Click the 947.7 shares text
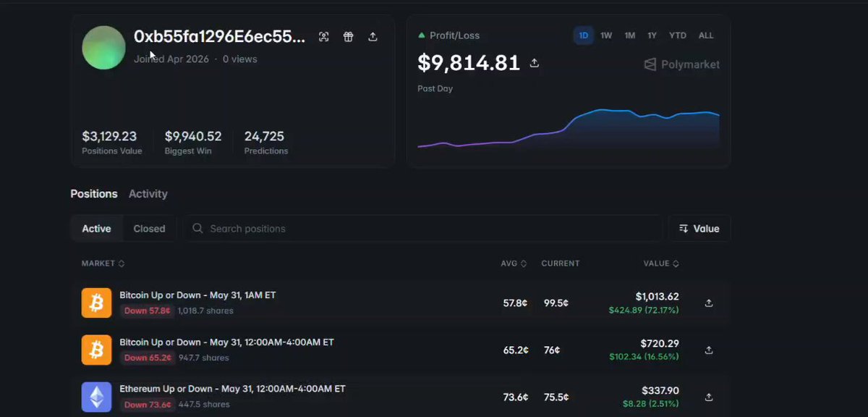The width and height of the screenshot is (868, 417). click(x=203, y=358)
